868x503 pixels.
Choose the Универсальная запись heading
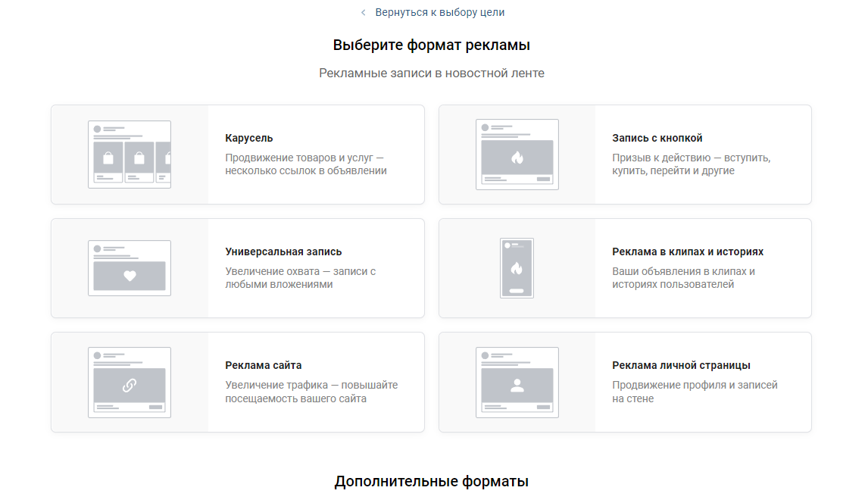pyautogui.click(x=283, y=251)
